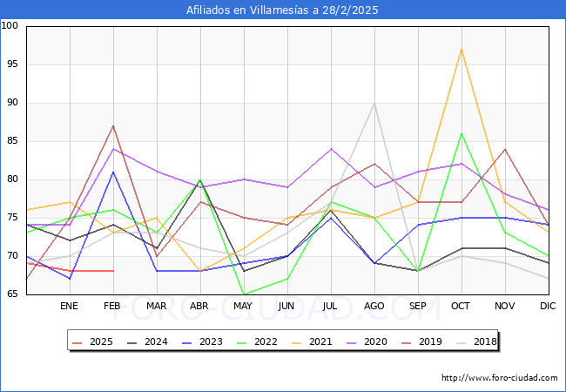
Task: Click the 70 value on y-axis
Action: [x=12, y=256]
